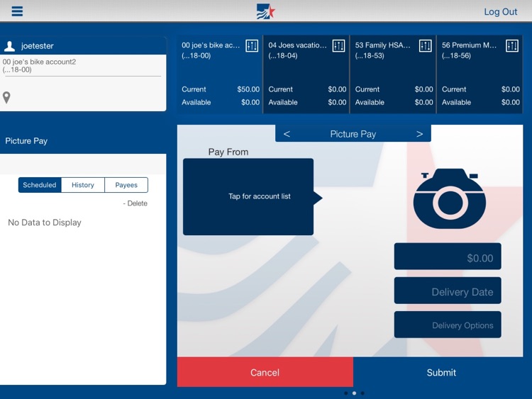Tap the first page indicator dot
Viewport: 532px width, 399px height.
click(345, 393)
